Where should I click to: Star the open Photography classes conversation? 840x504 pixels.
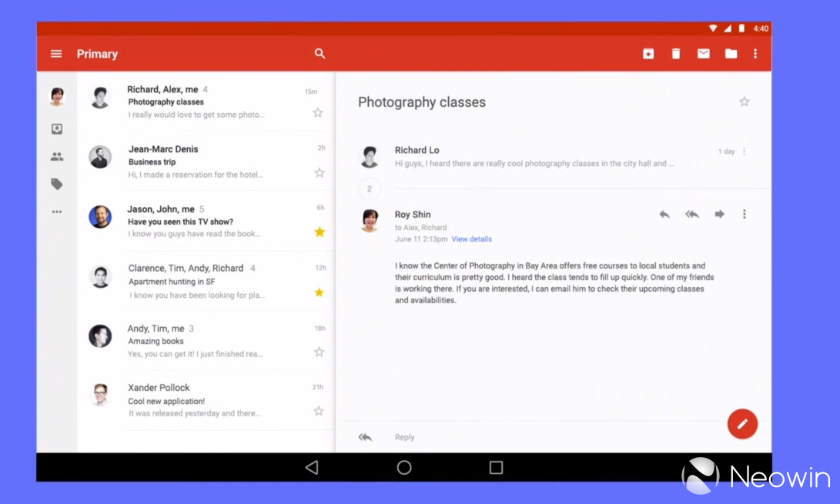pos(744,102)
